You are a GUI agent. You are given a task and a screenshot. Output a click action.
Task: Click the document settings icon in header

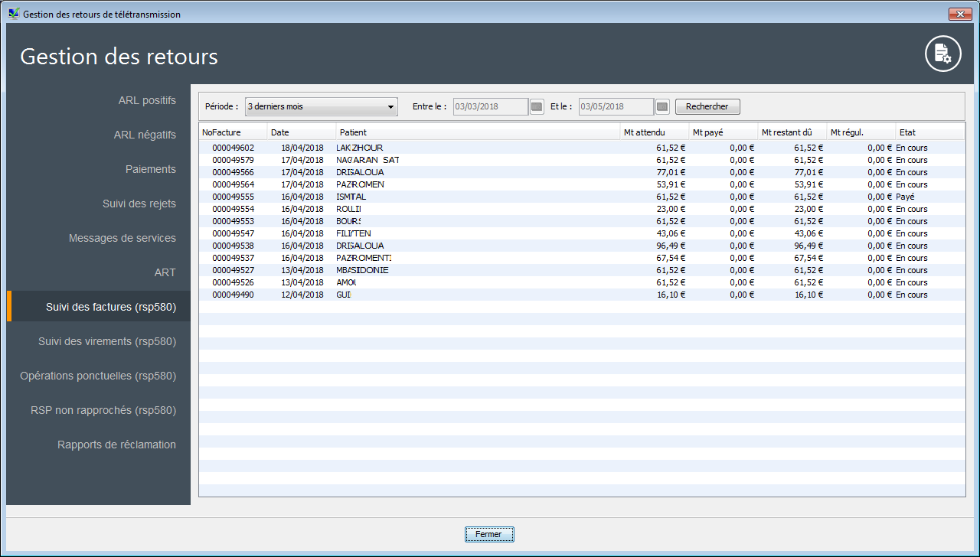942,54
